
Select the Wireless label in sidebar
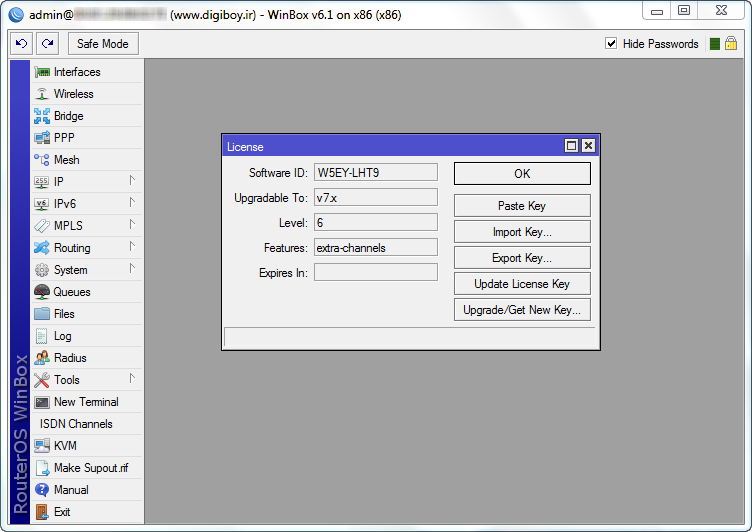click(73, 94)
